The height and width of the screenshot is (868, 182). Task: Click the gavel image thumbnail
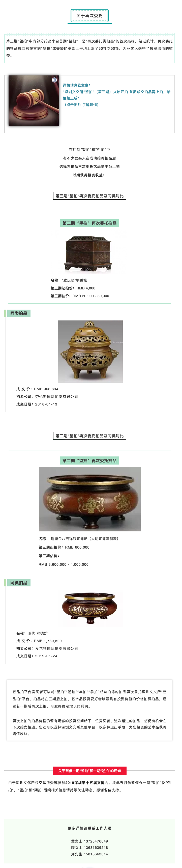(34, 100)
